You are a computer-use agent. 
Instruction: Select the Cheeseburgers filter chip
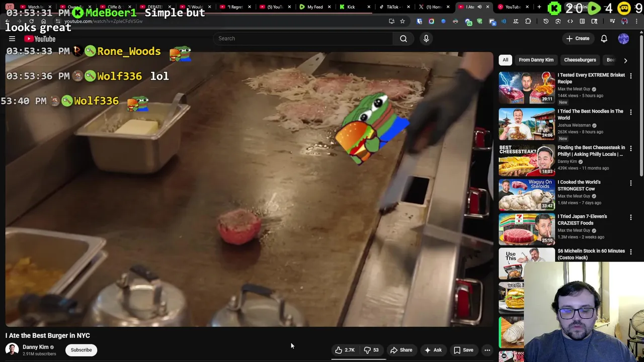point(580,60)
